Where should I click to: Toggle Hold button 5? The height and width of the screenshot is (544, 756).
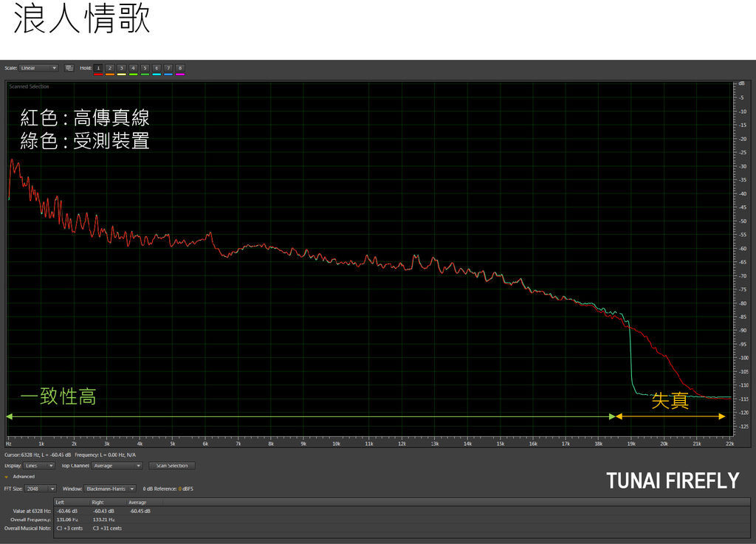(x=145, y=68)
